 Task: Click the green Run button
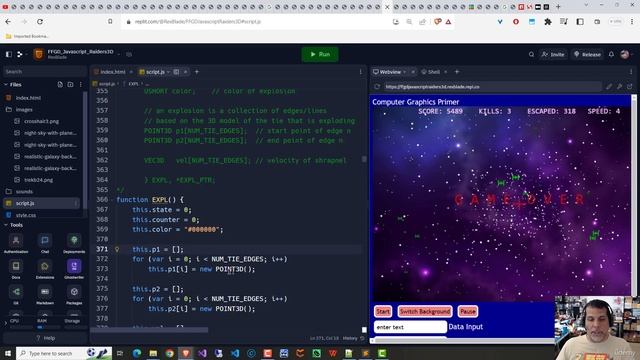(x=320, y=54)
